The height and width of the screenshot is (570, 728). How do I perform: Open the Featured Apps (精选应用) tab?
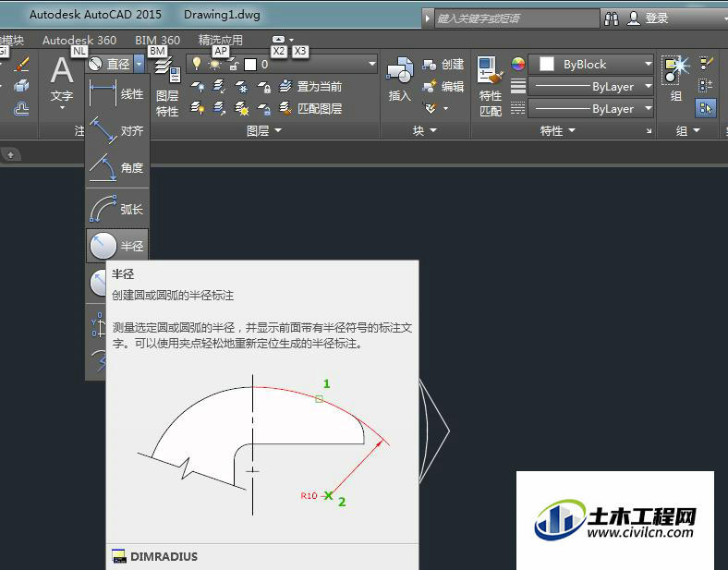(221, 41)
